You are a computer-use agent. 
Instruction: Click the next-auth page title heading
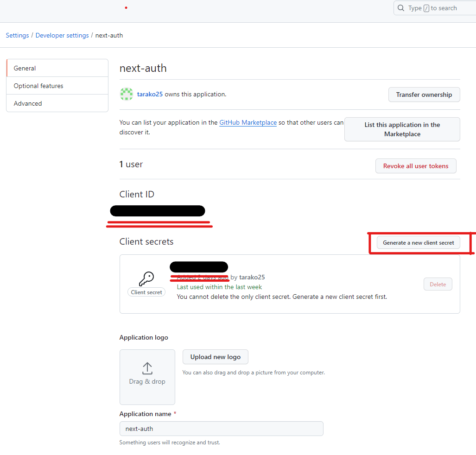point(143,68)
